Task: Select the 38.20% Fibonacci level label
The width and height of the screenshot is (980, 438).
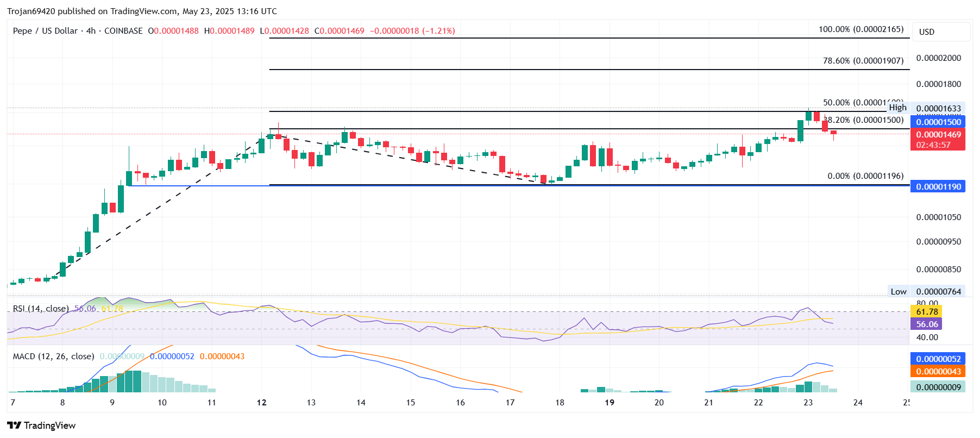Action: click(864, 120)
